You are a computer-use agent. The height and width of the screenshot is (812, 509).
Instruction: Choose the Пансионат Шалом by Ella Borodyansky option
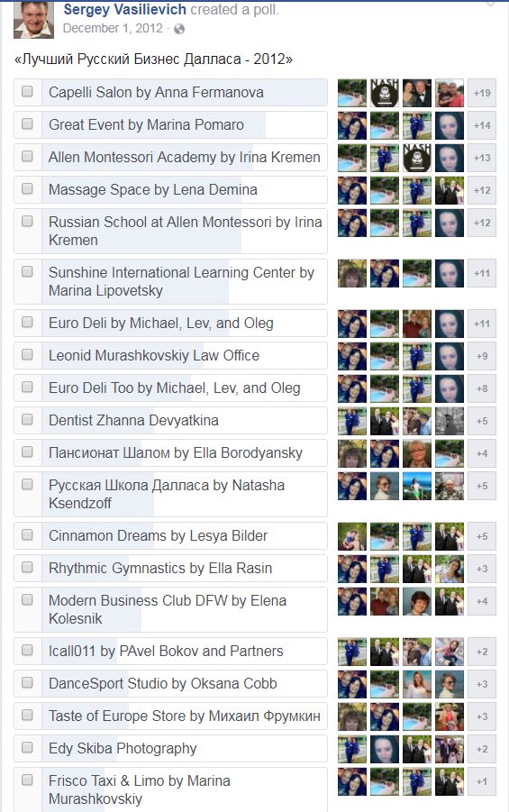(170, 452)
